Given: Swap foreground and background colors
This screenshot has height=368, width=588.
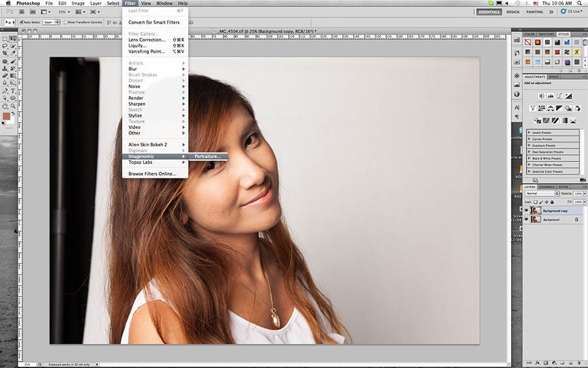Looking at the screenshot, I should [13, 113].
